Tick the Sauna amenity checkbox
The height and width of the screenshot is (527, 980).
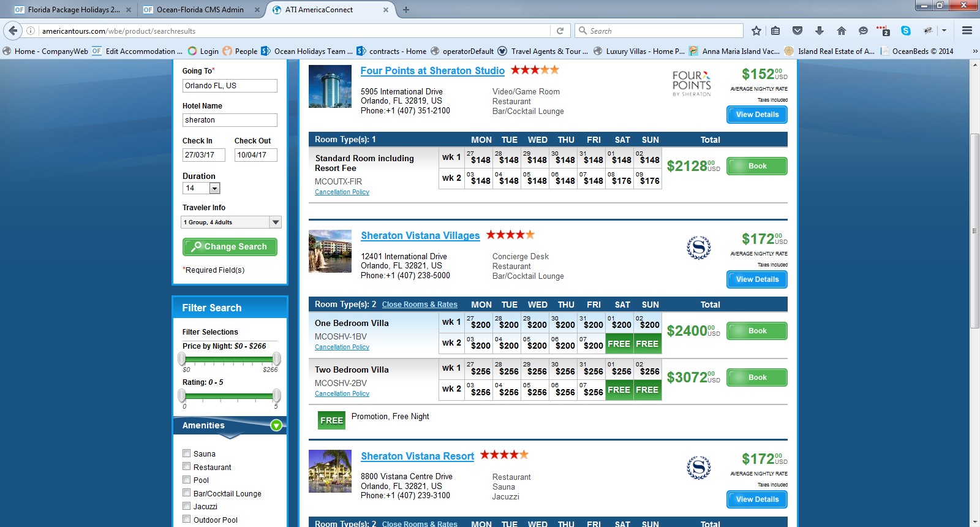(186, 453)
